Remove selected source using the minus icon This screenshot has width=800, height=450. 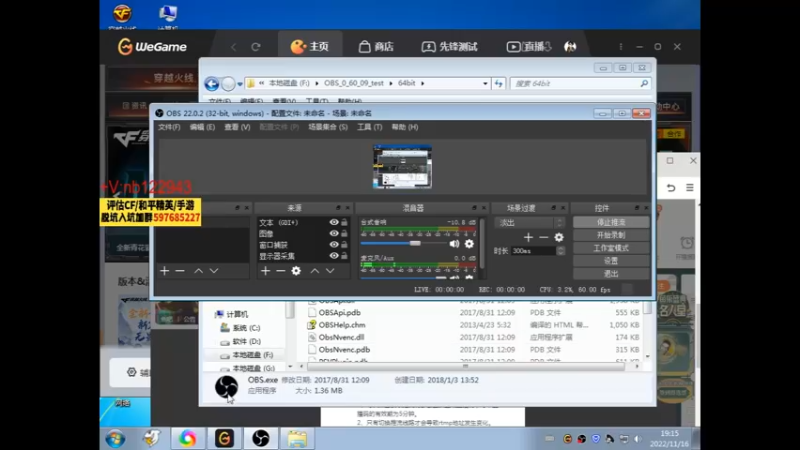click(x=281, y=271)
